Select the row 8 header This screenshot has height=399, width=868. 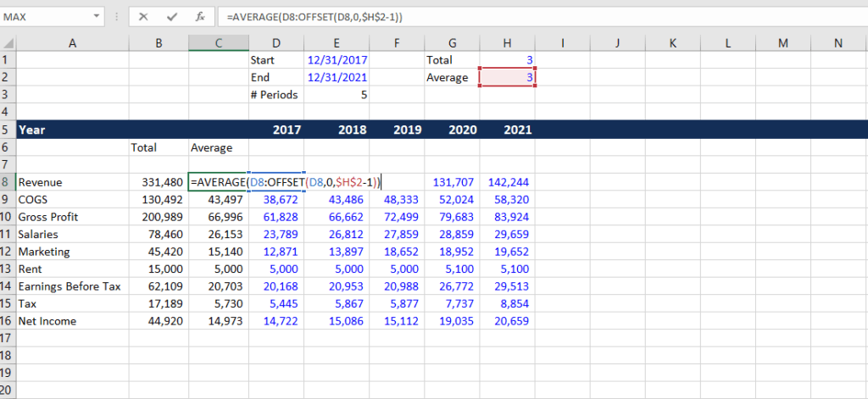pyautogui.click(x=8, y=182)
